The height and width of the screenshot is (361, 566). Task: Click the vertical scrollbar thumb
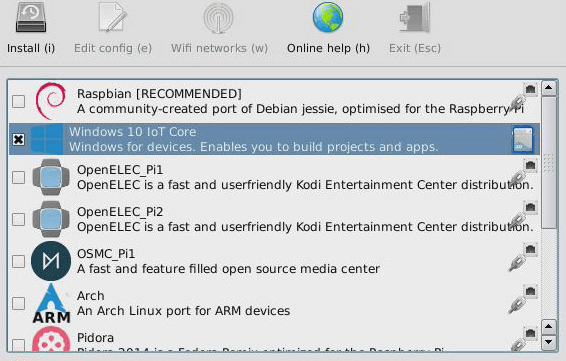coord(549,162)
